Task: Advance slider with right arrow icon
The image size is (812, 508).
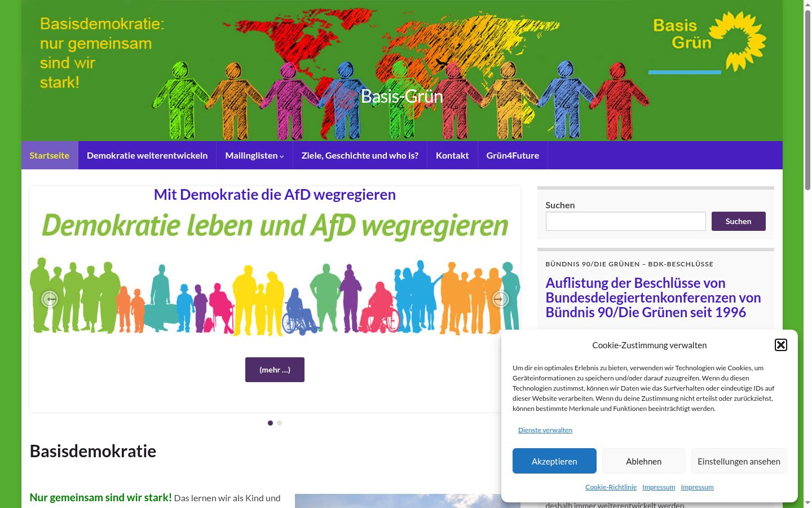Action: coord(500,299)
